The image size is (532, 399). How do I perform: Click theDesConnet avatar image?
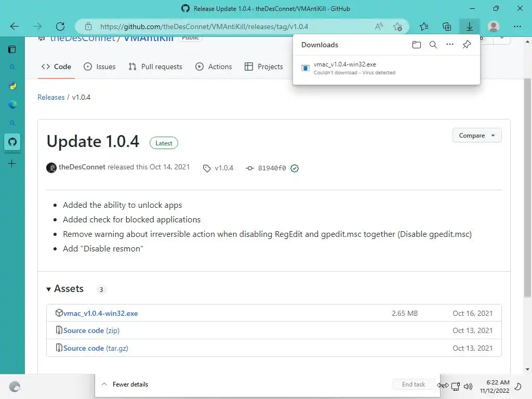(x=51, y=168)
